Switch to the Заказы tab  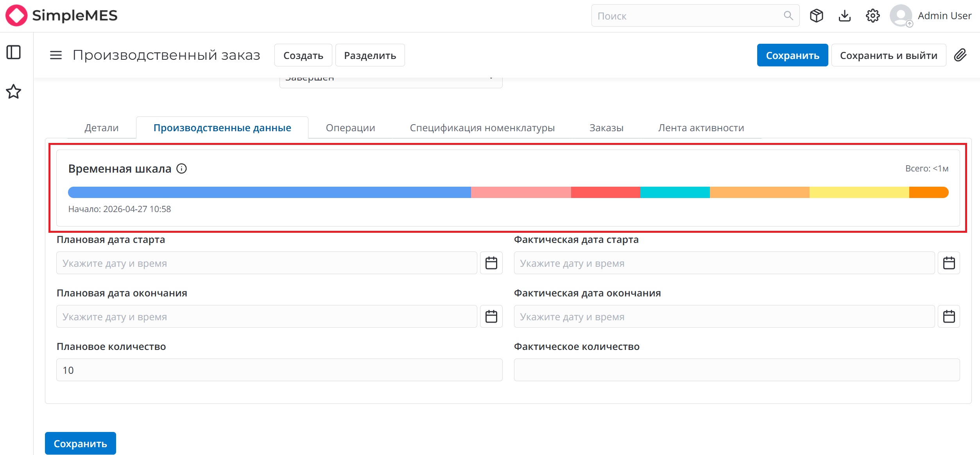click(606, 128)
